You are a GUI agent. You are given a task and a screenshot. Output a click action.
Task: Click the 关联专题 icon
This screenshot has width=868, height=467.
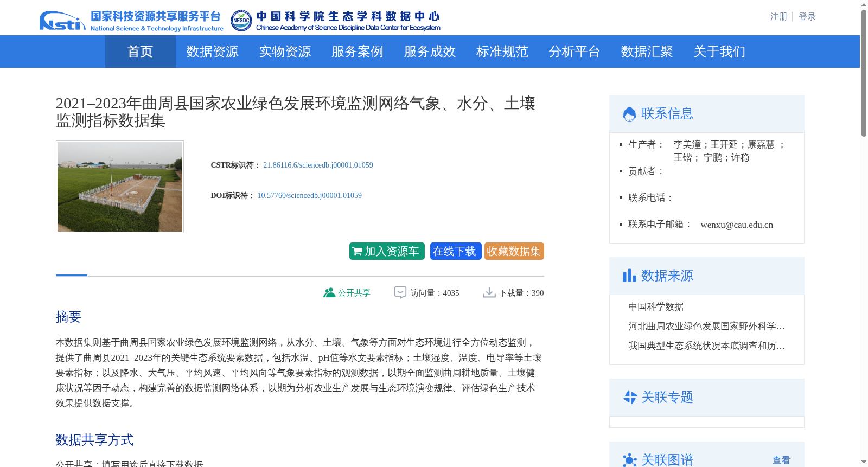click(x=630, y=397)
